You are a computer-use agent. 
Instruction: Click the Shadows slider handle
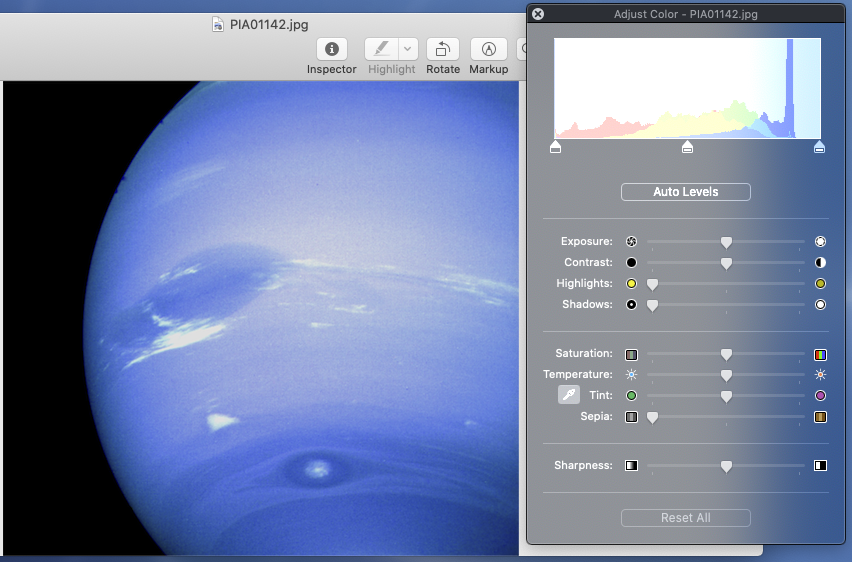pos(652,305)
